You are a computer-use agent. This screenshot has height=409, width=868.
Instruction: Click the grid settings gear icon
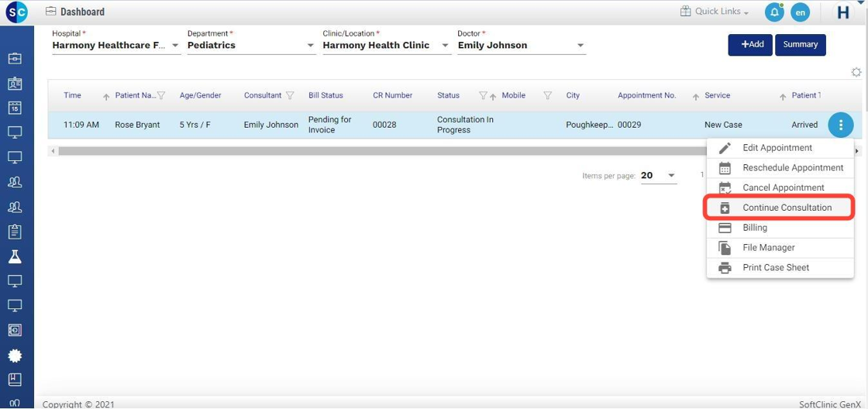tap(856, 72)
